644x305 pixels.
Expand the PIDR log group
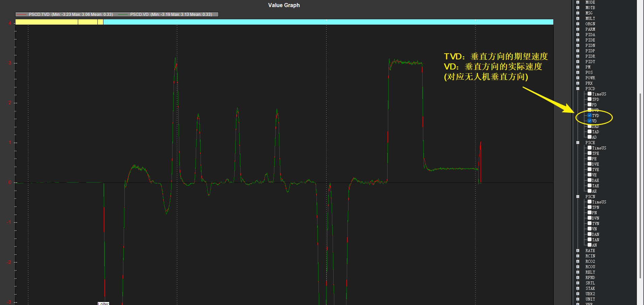click(x=578, y=56)
